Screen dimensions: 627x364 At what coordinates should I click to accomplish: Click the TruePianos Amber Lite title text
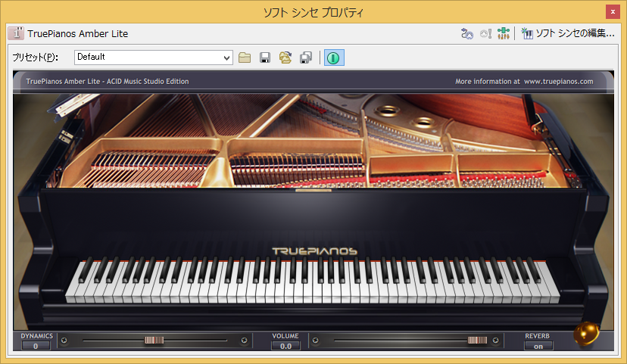pyautogui.click(x=78, y=34)
